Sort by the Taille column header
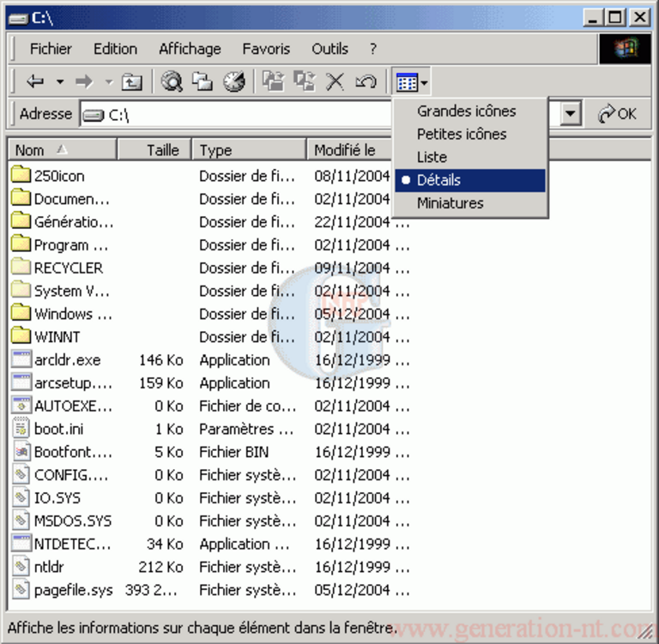This screenshot has width=659, height=644. pos(154,149)
